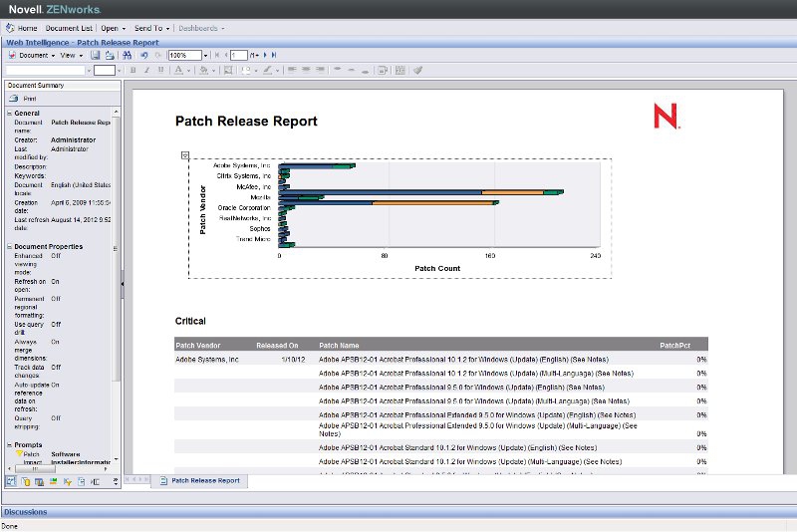
Task: Center text horizontally
Action: (306, 70)
